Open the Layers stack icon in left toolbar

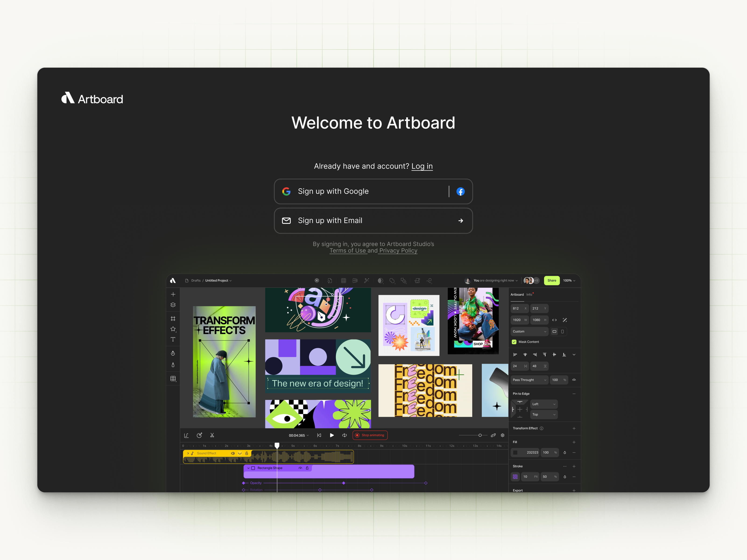pyautogui.click(x=173, y=304)
